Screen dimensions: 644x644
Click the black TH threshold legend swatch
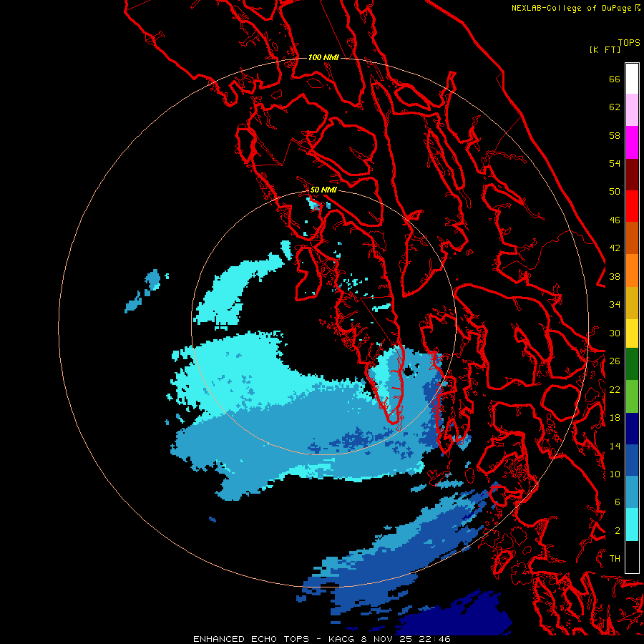(632, 557)
